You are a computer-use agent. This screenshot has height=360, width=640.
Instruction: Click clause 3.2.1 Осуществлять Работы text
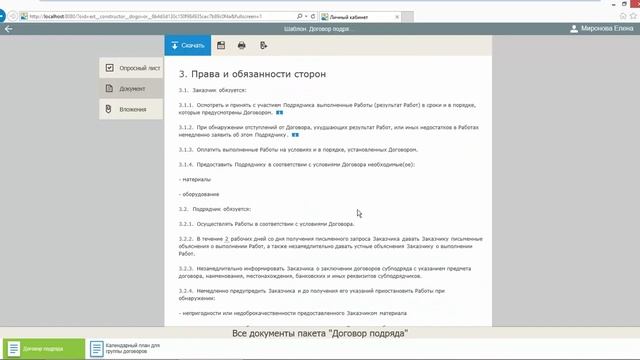(x=267, y=224)
